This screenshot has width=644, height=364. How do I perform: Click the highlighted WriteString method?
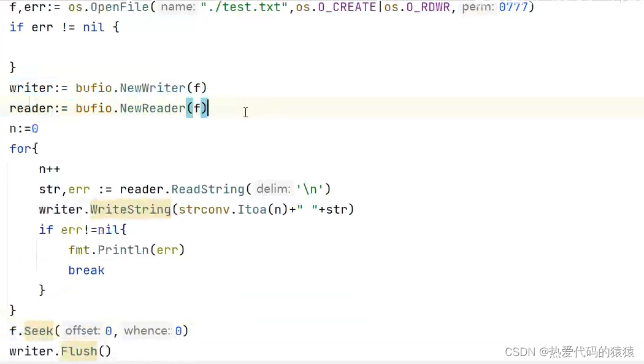130,209
